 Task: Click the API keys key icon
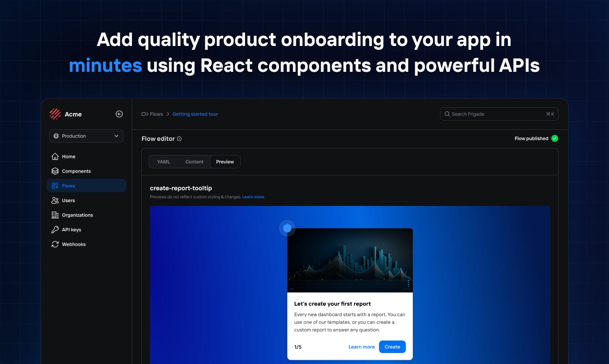coord(55,229)
